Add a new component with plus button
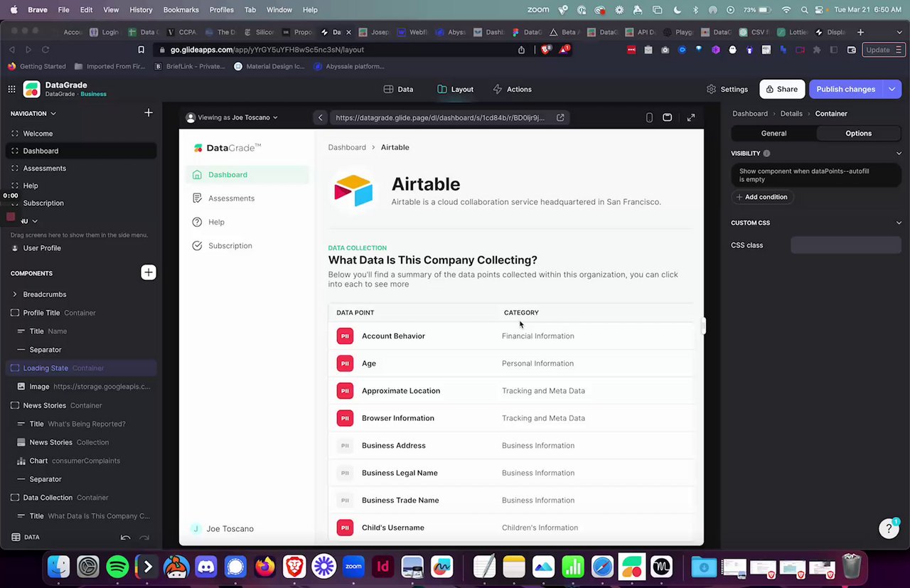Viewport: 910px width, 588px height. (148, 272)
